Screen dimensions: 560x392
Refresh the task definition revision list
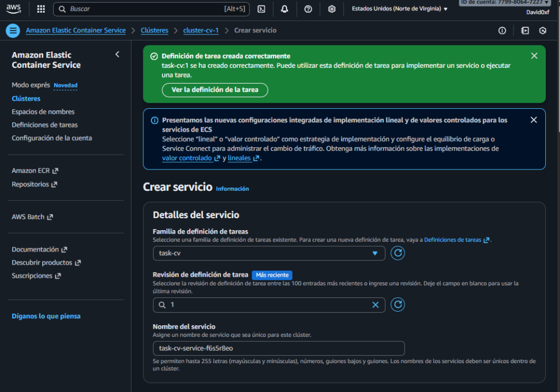[x=398, y=305]
